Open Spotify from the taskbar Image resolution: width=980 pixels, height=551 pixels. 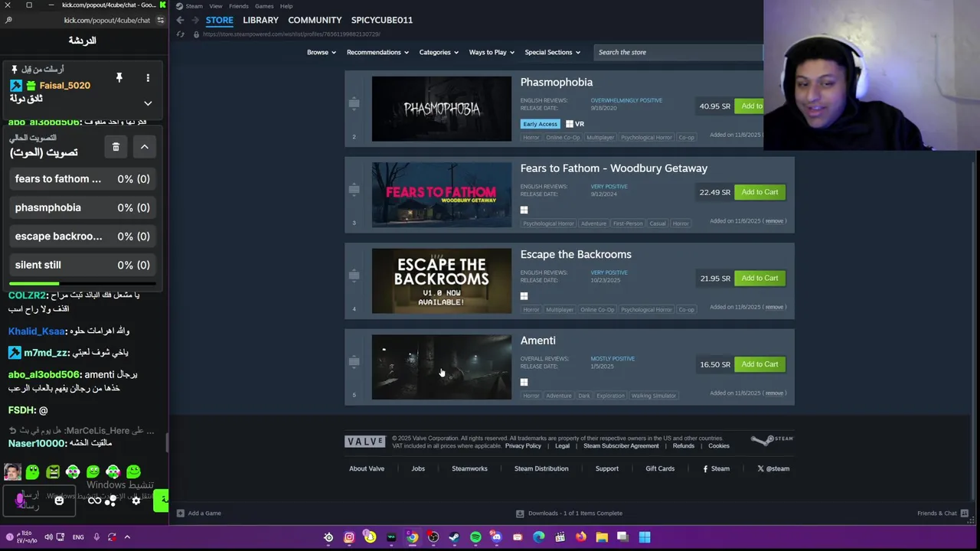coord(475,537)
